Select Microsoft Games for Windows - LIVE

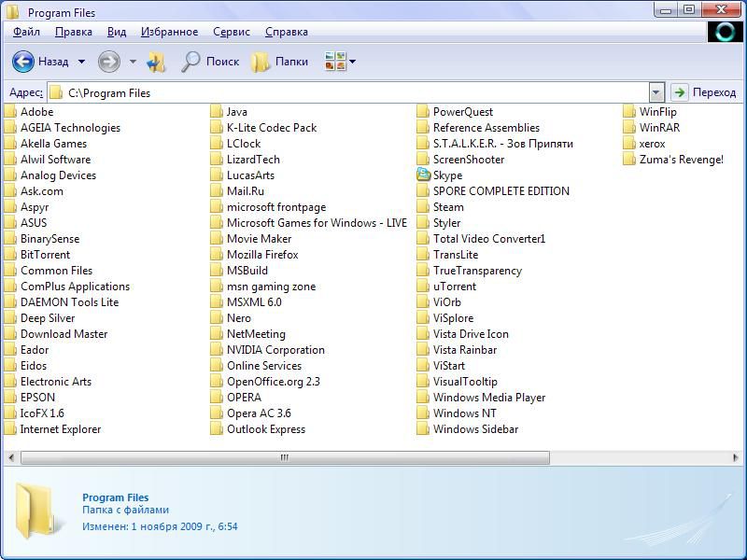[x=317, y=223]
